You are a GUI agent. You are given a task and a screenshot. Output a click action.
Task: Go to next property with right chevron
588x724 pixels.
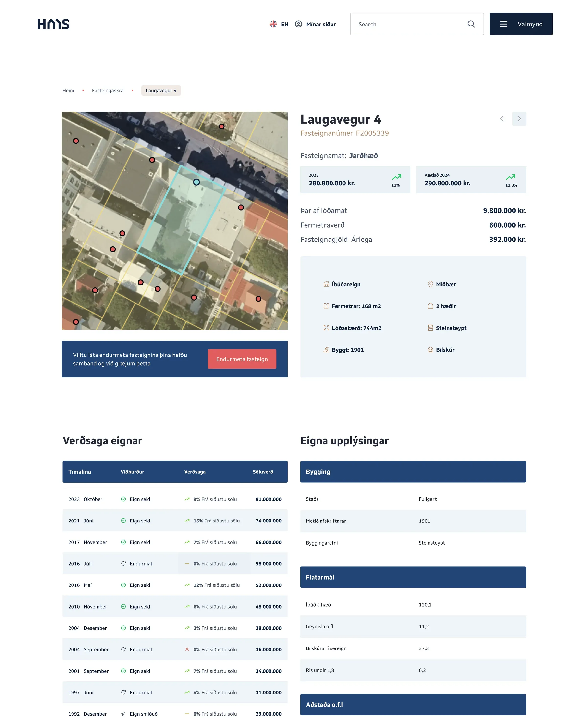pyautogui.click(x=519, y=119)
